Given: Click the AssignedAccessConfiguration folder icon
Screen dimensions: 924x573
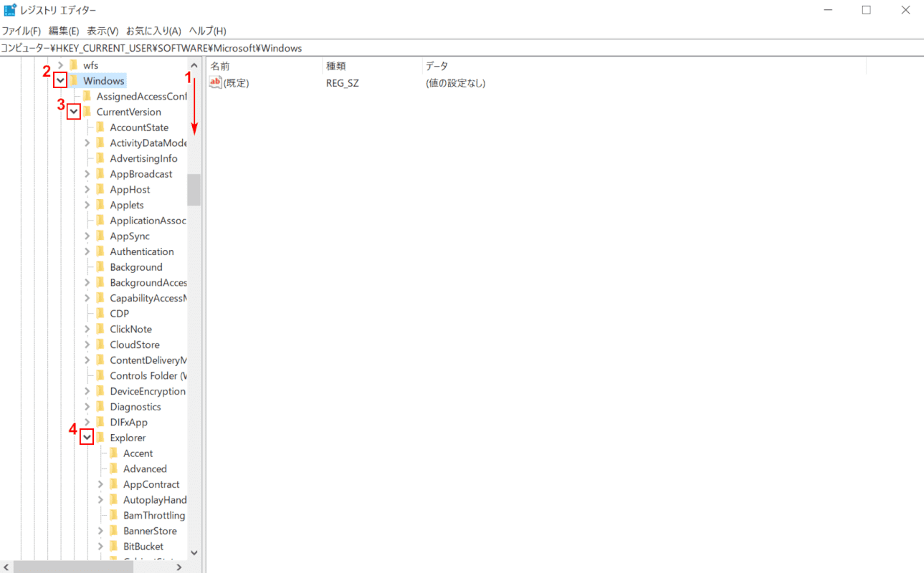Looking at the screenshot, I should pos(87,97).
